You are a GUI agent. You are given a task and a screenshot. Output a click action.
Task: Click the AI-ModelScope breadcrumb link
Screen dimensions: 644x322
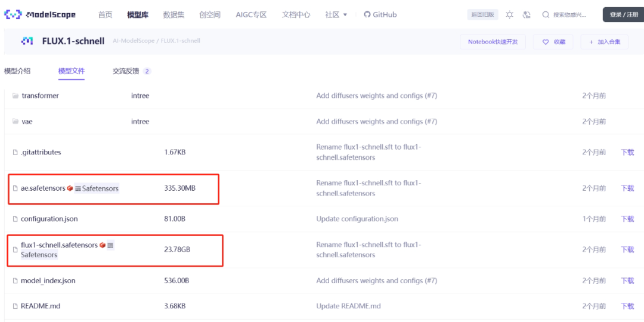pos(134,41)
